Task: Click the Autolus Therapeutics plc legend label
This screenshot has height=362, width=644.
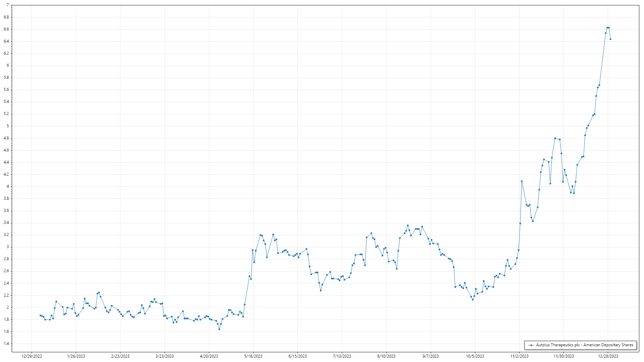Action: click(x=584, y=345)
